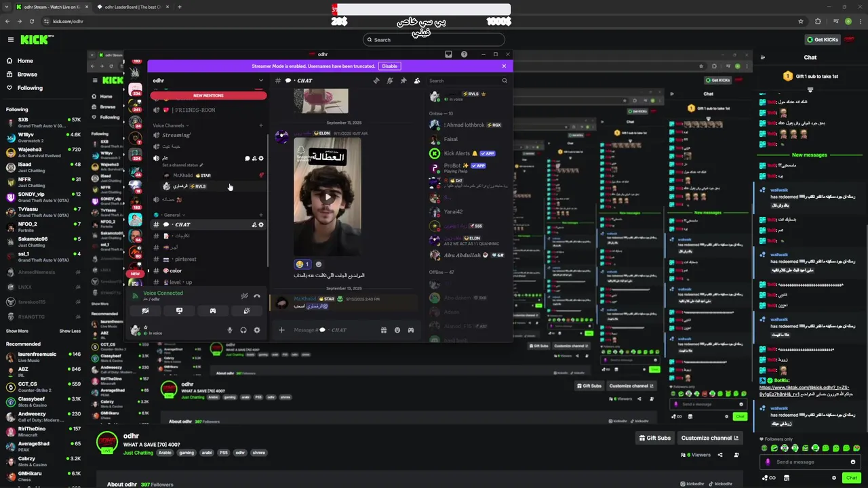The height and width of the screenshot is (488, 868).
Task: Switch to the odhr LeaderBoard tab
Action: point(132,7)
